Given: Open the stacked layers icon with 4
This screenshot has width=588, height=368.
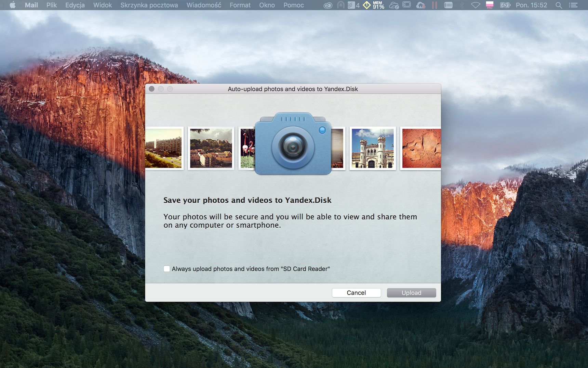Looking at the screenshot, I should 353,5.
